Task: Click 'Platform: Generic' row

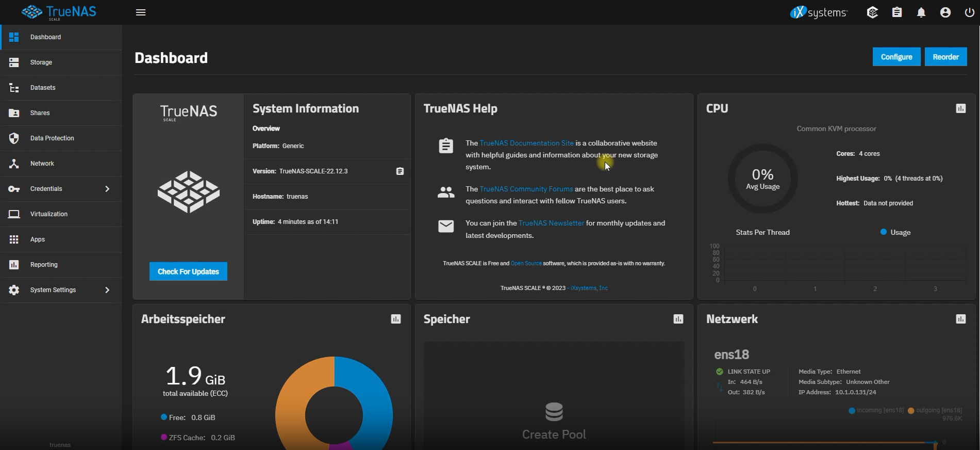Action: click(327, 146)
